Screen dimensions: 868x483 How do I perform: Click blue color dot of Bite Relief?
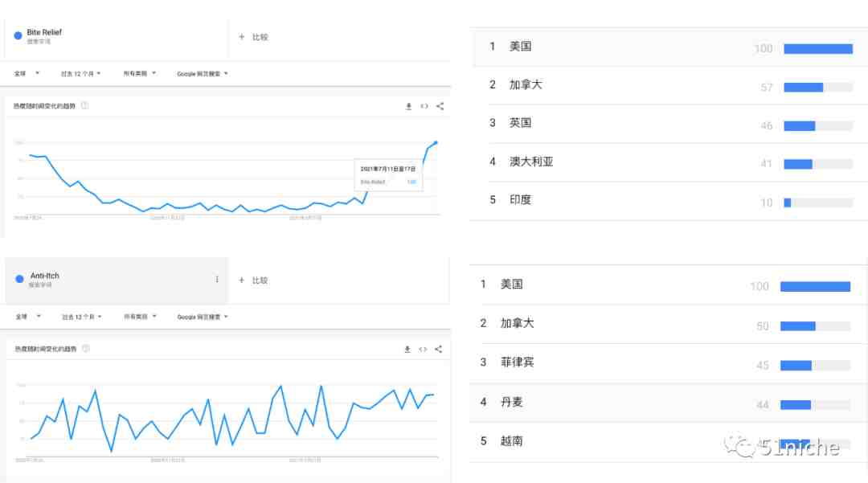(18, 35)
